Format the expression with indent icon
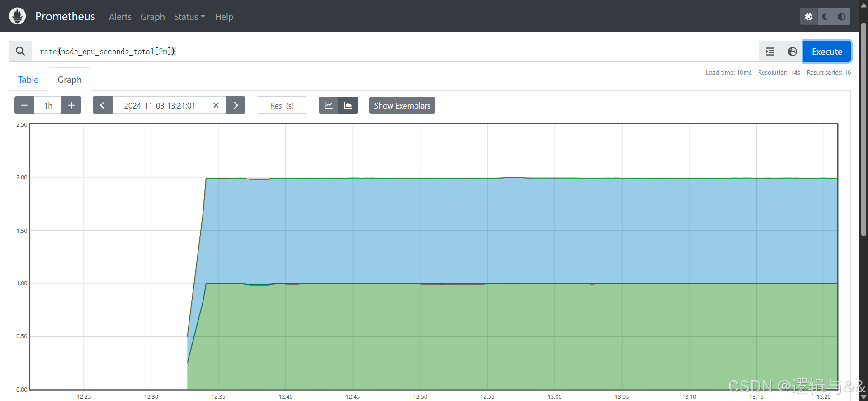Screen dimensions: 868x401 769,52
